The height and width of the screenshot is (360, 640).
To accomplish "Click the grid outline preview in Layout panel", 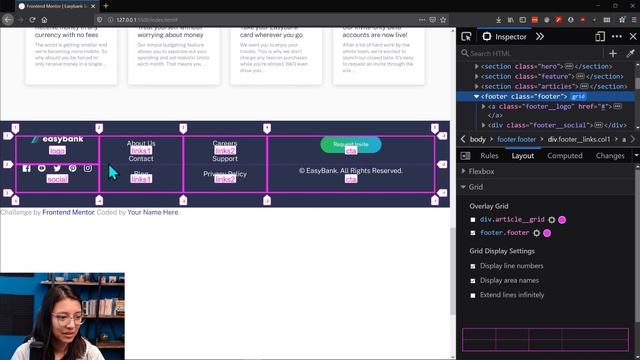I will coord(545,340).
